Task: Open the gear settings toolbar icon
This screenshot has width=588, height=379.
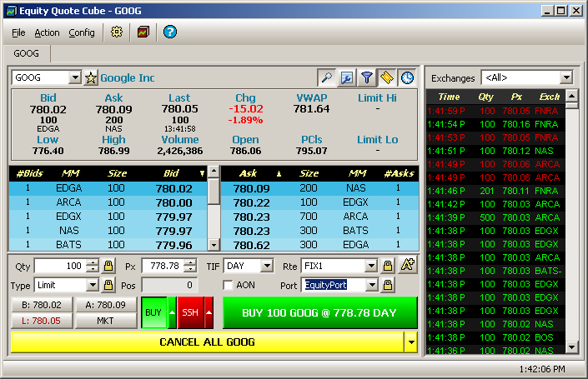Action: coord(117,32)
